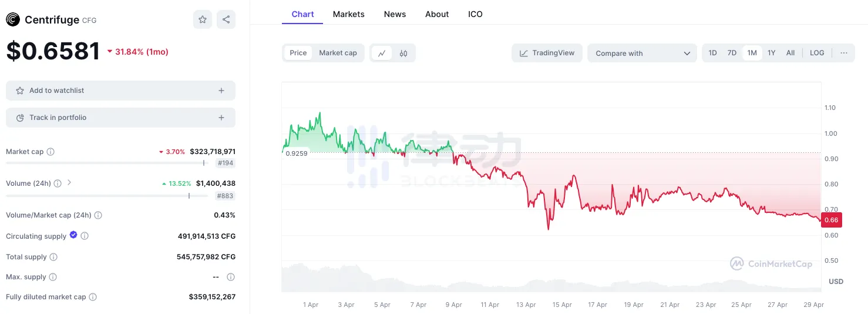
Task: Enable LOG scale on chart
Action: pyautogui.click(x=817, y=53)
